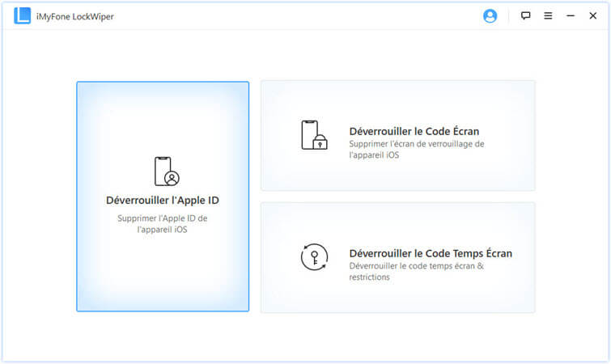The width and height of the screenshot is (611, 364).
Task: Open the user account profile icon
Action: point(490,16)
